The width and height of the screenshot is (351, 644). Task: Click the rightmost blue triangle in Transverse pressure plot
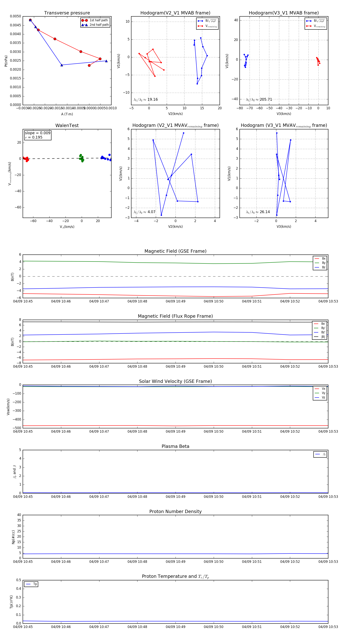point(106,61)
